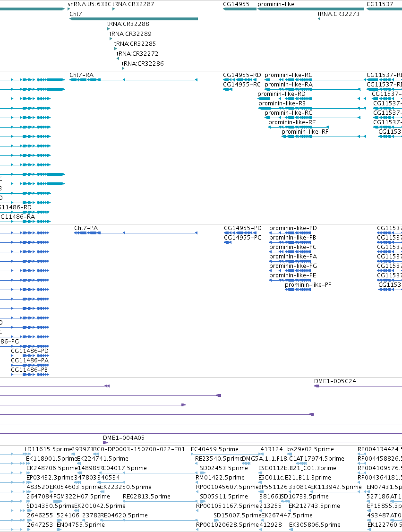Click the EN04755.5prime EST label

click(x=81, y=525)
